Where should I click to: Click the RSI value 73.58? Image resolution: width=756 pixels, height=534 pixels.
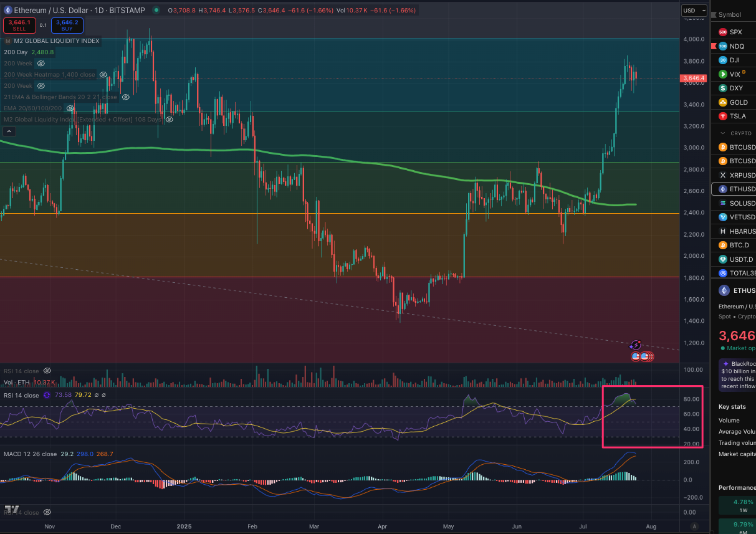click(63, 395)
